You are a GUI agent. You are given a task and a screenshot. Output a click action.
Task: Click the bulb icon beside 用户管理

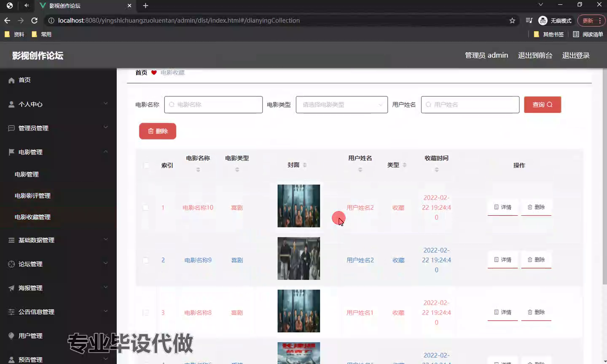point(11,336)
